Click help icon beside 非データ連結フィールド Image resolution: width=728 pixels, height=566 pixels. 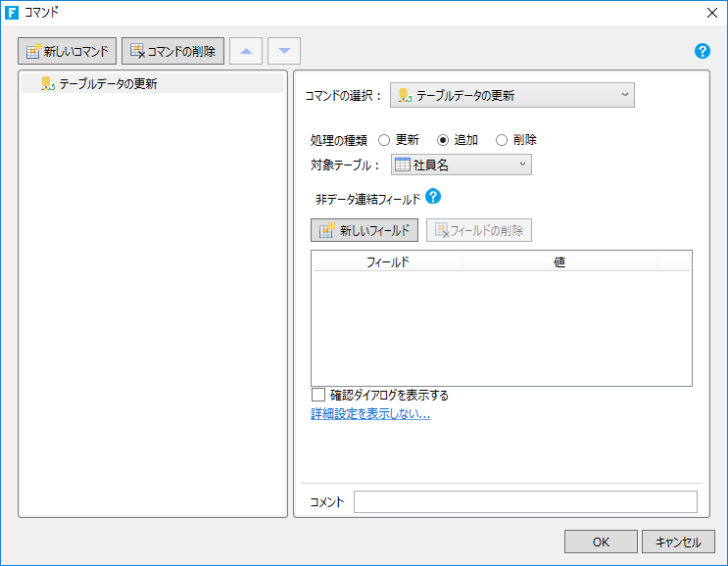click(433, 197)
